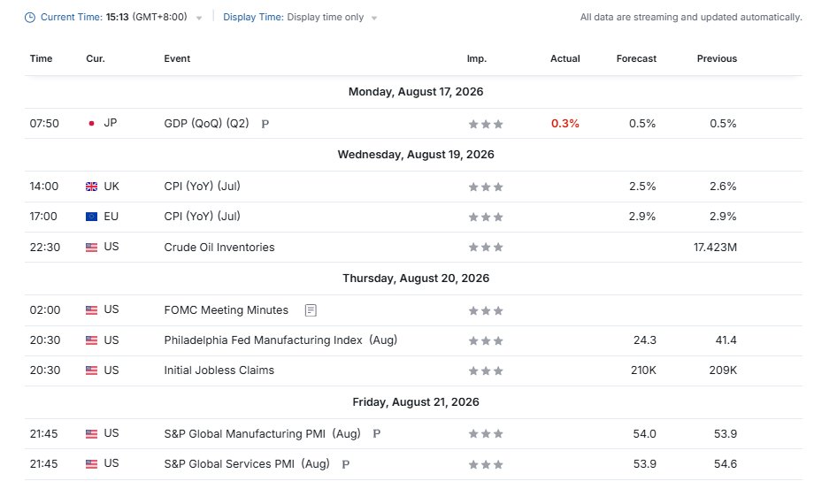
Task: Open the Display time only selector
Action: tap(326, 17)
